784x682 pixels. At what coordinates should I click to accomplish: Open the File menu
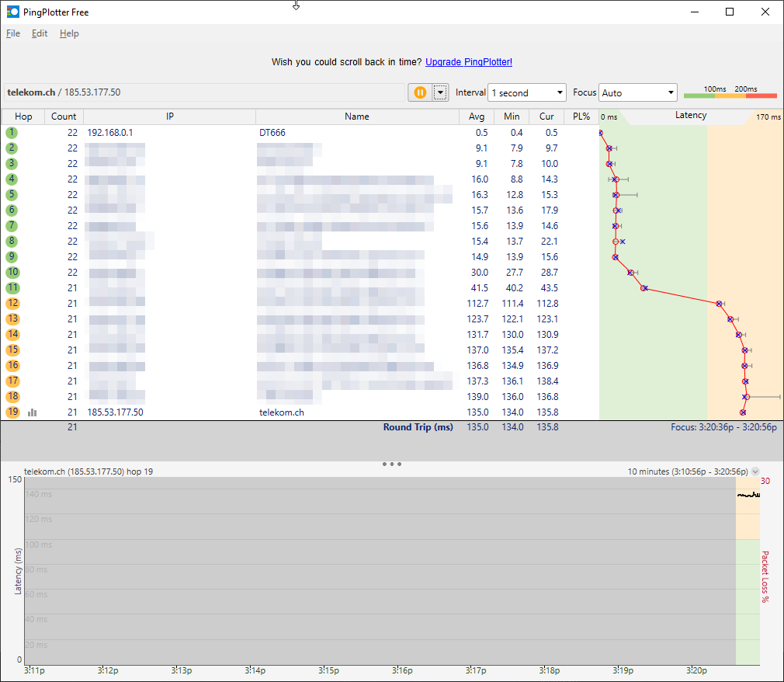[13, 33]
